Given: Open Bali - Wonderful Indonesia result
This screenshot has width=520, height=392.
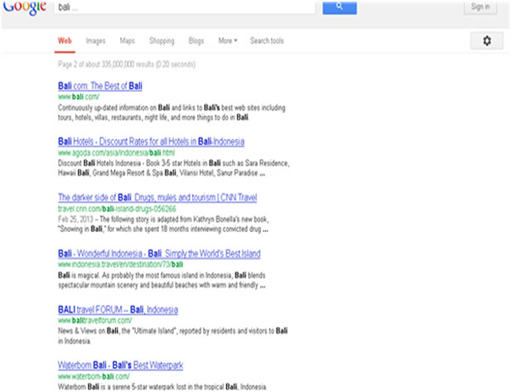Looking at the screenshot, I should pos(159,254).
